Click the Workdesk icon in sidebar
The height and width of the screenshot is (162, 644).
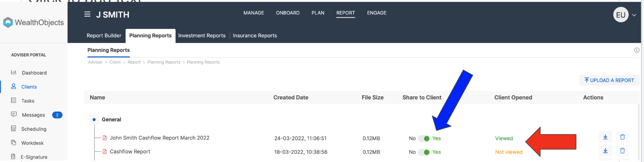14,143
